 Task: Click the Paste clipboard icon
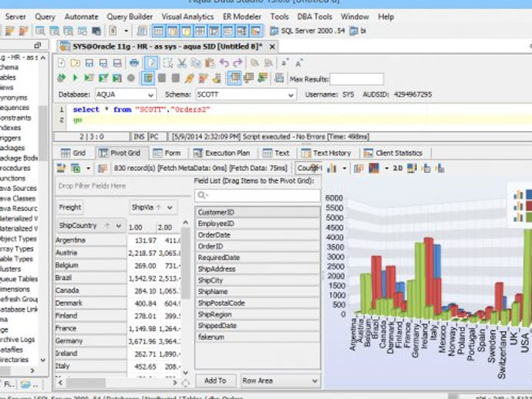click(x=210, y=63)
